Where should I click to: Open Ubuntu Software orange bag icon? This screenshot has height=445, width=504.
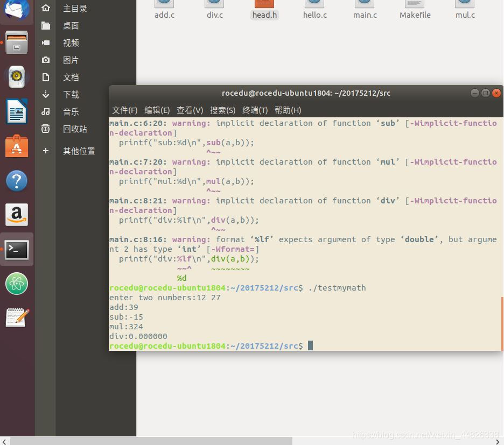point(17,146)
